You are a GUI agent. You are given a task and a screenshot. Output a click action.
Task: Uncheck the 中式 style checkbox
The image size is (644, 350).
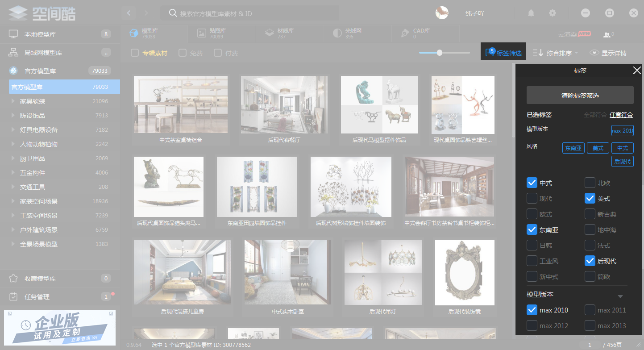[x=532, y=183]
